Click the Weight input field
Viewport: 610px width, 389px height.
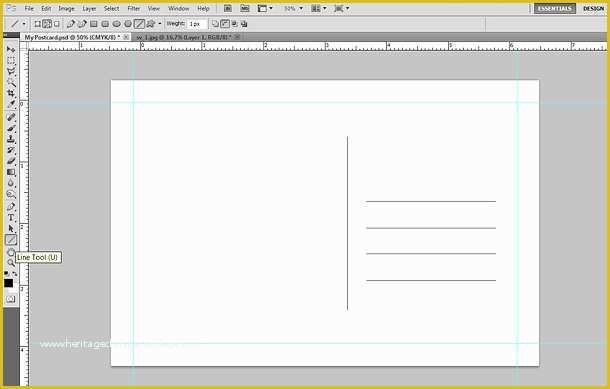point(197,24)
